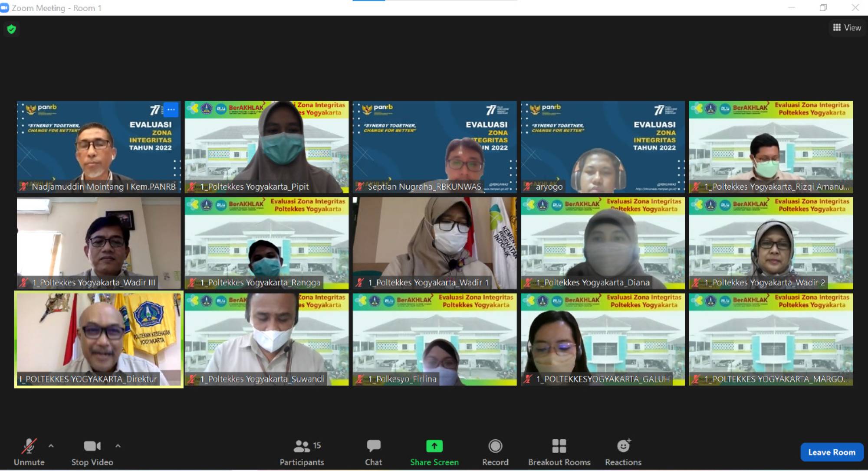Expand video options arrow beside Stop Video
868x471 pixels.
118,446
